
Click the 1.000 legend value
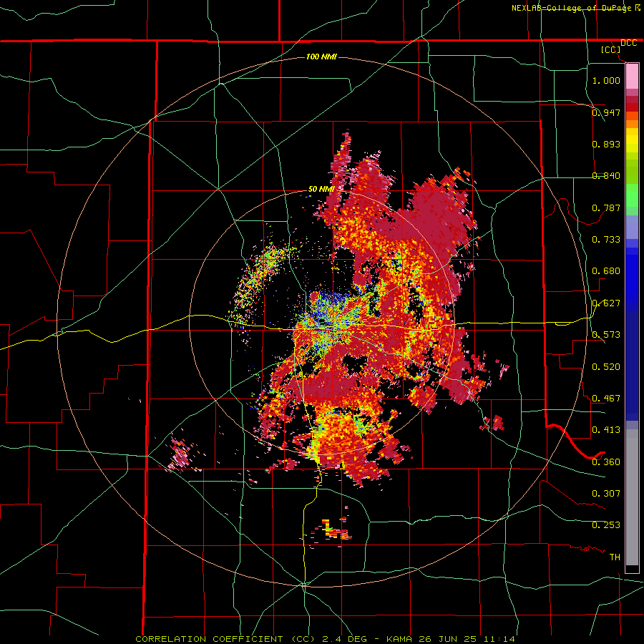606,80
